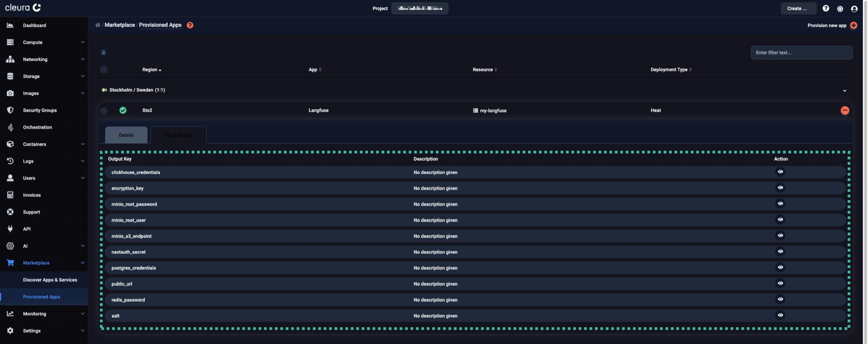868x344 pixels.
Task: Open the orange actions menu for my-langfuse
Action: (844, 110)
